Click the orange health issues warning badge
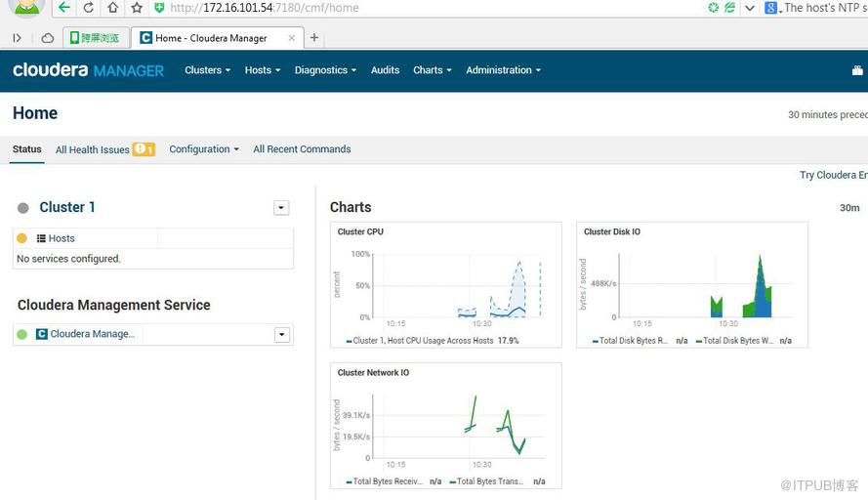The width and height of the screenshot is (868, 500). pyautogui.click(x=144, y=149)
